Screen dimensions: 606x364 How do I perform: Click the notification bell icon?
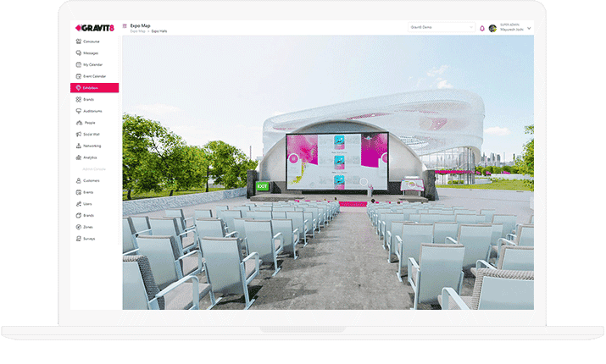click(482, 28)
